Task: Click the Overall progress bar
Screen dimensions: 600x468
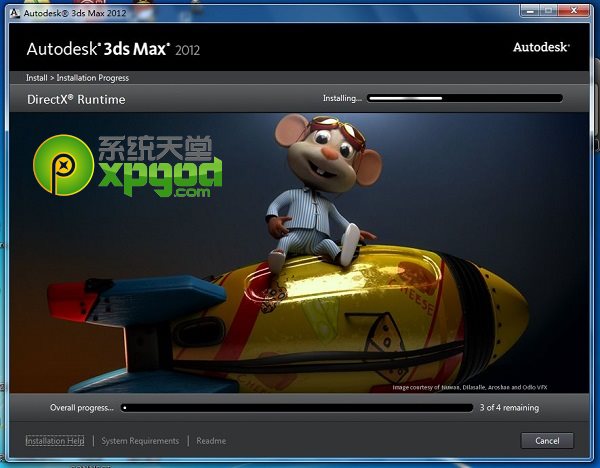Action: pyautogui.click(x=297, y=408)
